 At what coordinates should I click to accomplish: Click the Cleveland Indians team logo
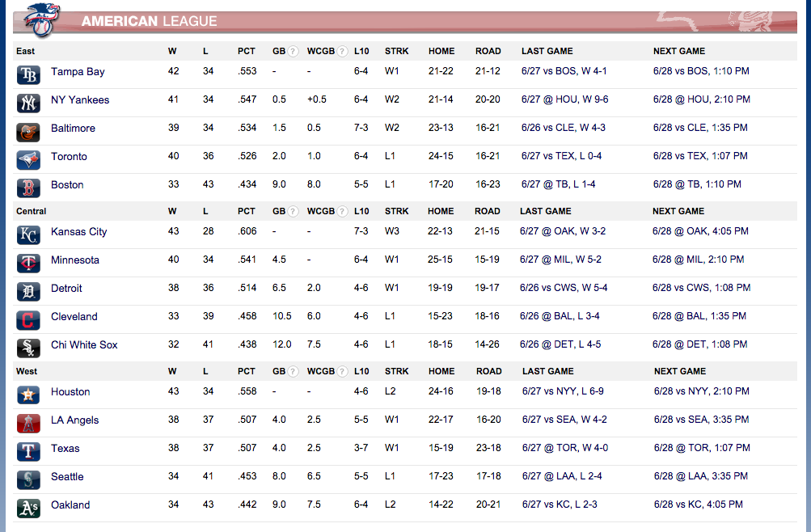pyautogui.click(x=28, y=320)
